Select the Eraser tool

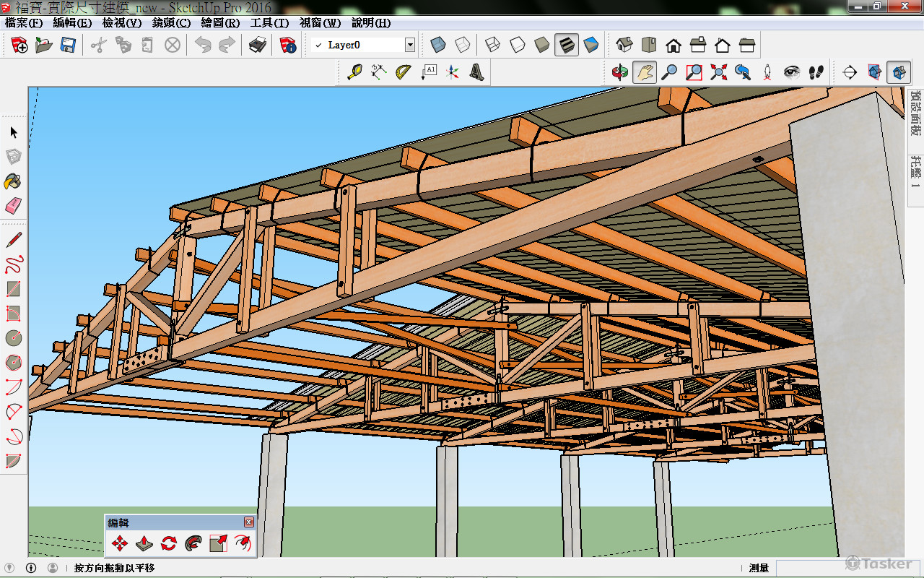[13, 206]
